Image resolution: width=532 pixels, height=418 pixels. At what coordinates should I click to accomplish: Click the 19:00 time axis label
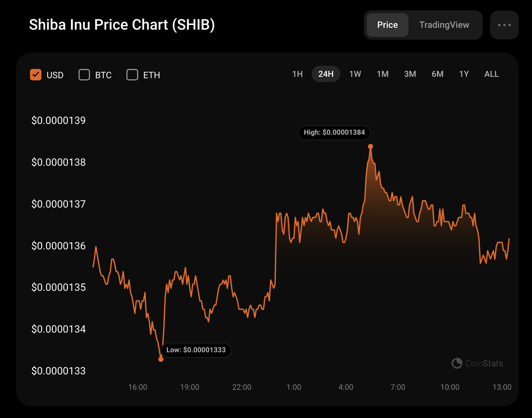pos(190,387)
